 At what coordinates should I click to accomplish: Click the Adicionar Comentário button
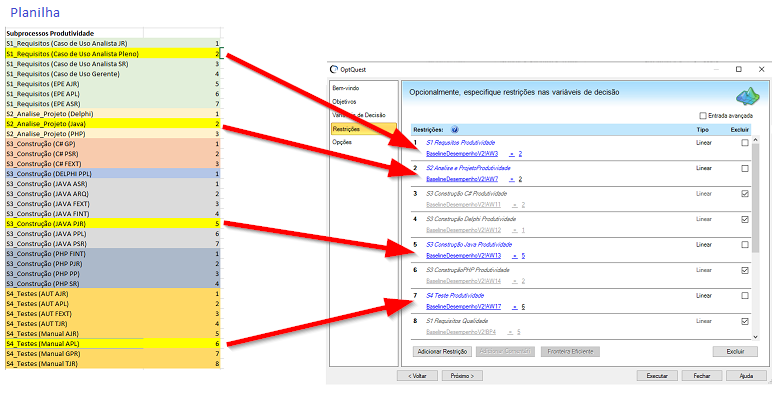[x=505, y=352]
